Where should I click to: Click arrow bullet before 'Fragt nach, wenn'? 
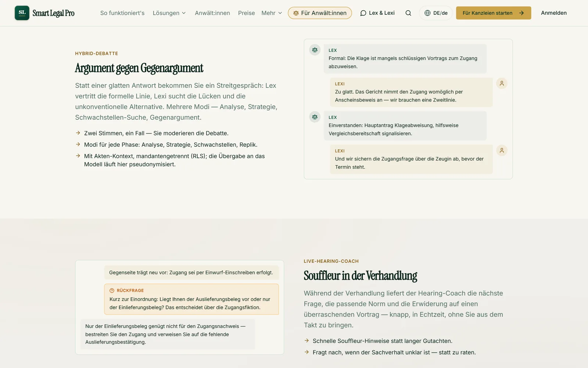306,352
